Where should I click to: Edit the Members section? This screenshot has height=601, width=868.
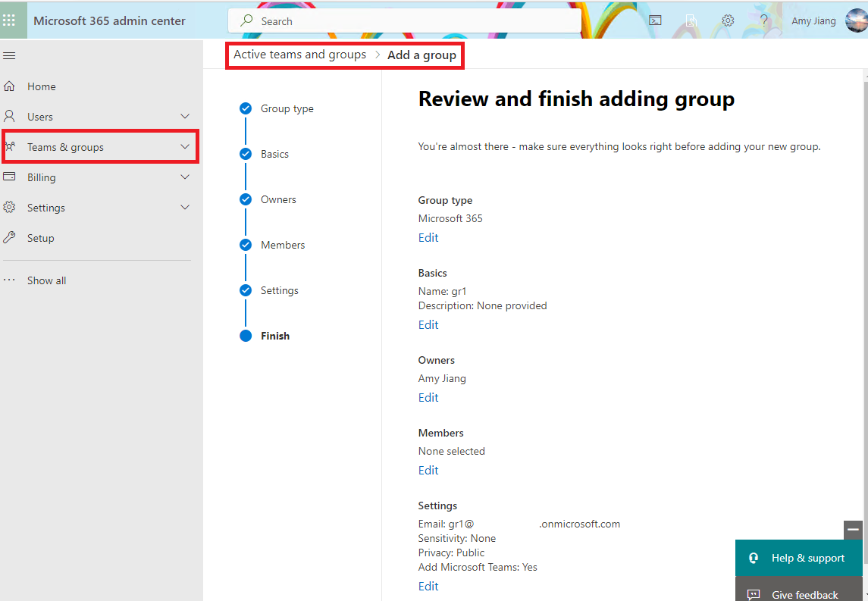tap(428, 471)
